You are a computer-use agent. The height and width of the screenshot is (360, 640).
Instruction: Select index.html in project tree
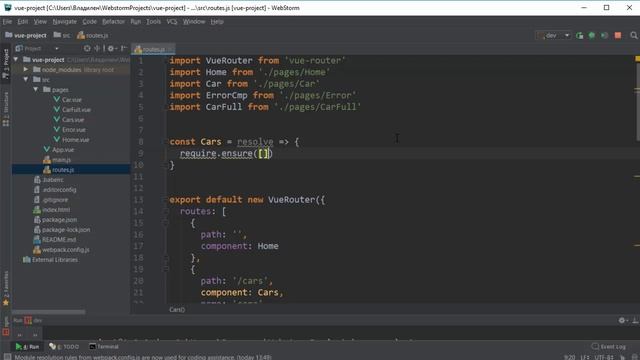tap(51, 209)
